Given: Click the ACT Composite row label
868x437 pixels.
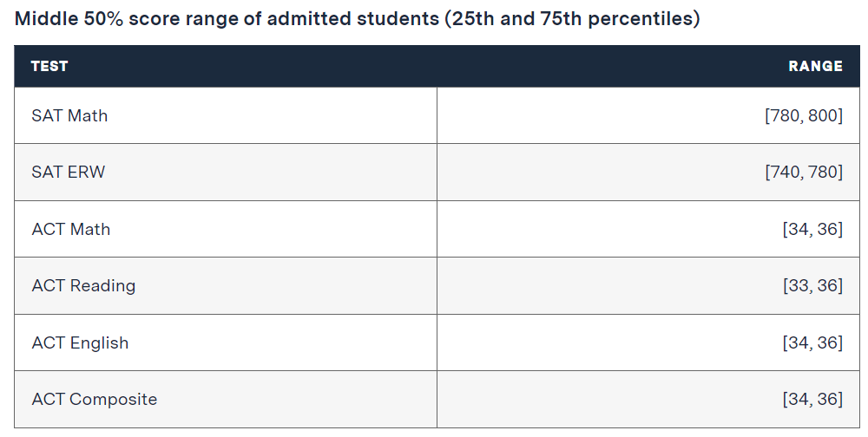Looking at the screenshot, I should coord(95,399).
